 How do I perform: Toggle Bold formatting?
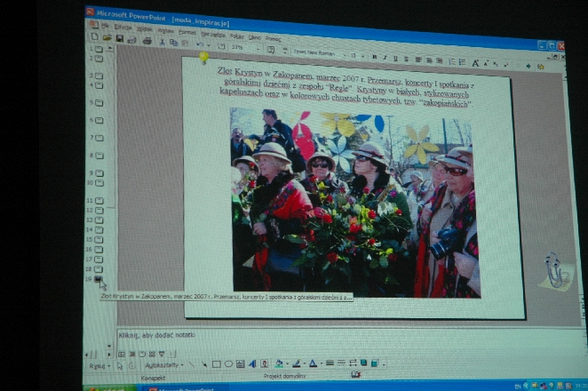pyautogui.click(x=374, y=57)
